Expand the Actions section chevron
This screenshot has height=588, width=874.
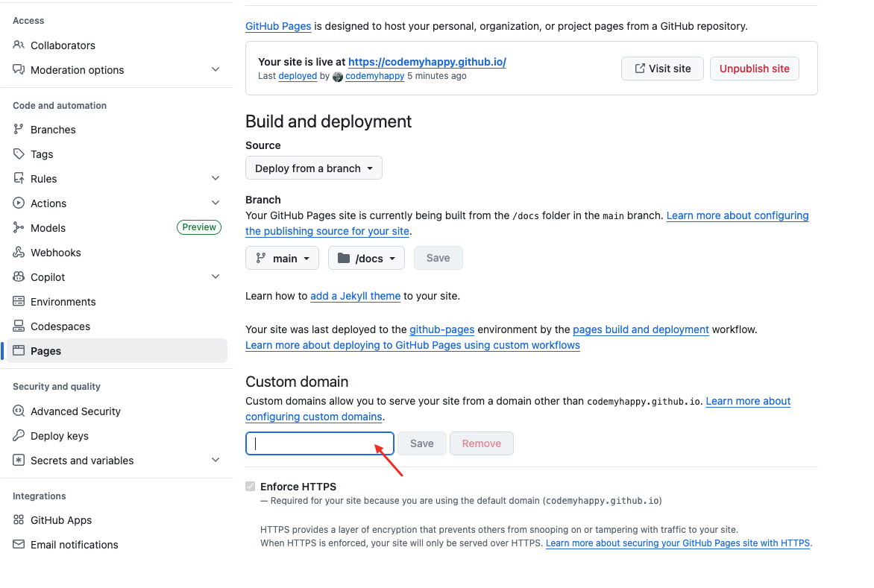(x=216, y=203)
